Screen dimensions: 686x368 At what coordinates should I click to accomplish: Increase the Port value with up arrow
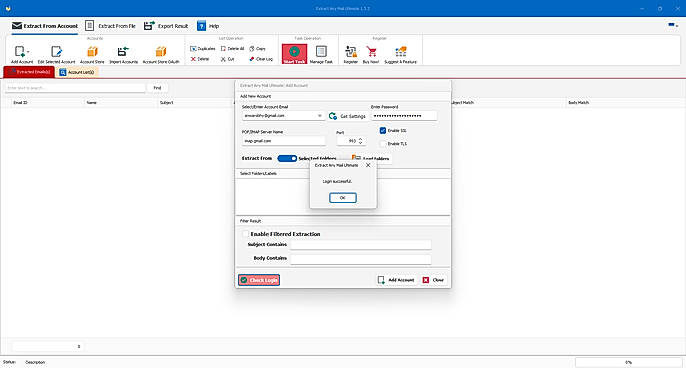[x=360, y=139]
